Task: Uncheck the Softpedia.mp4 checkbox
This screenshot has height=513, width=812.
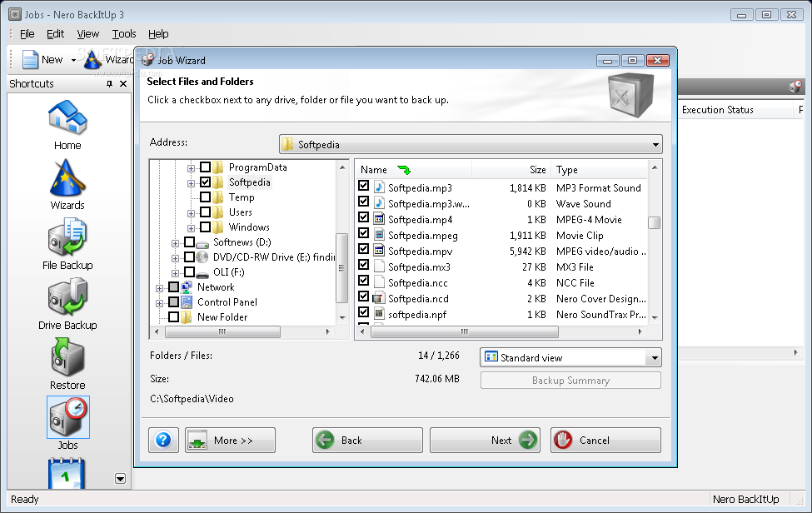Action: (364, 217)
